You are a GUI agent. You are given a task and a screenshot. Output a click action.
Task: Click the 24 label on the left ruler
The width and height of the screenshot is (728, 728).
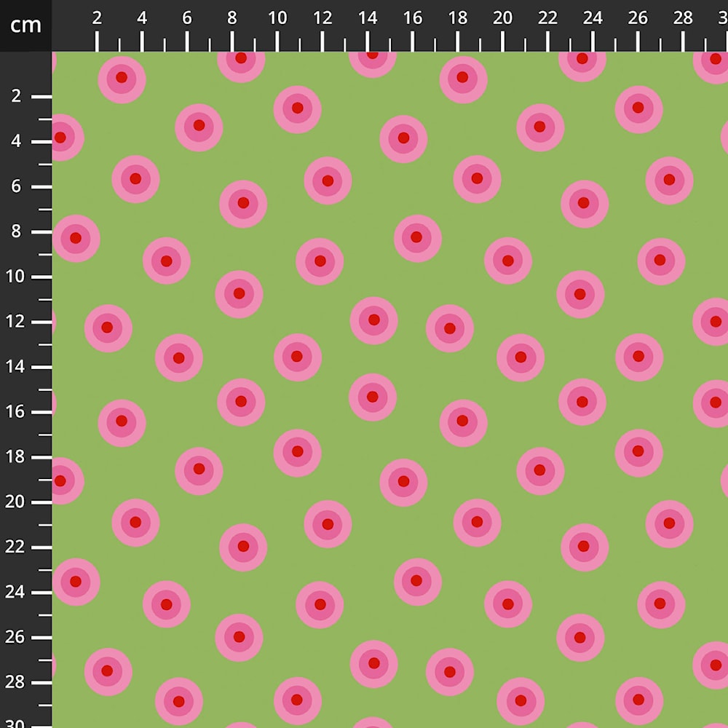coord(16,592)
